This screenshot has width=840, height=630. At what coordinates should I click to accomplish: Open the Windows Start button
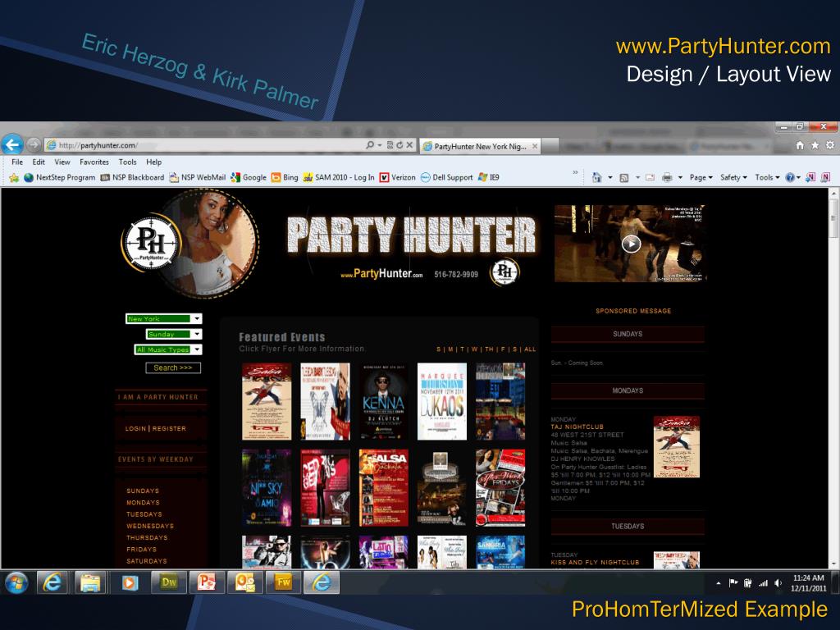tap(16, 582)
